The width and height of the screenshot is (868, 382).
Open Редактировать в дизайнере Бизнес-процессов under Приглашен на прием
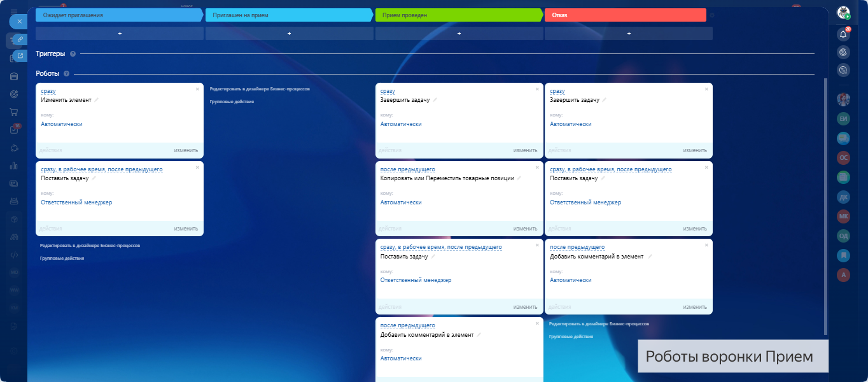[260, 89]
